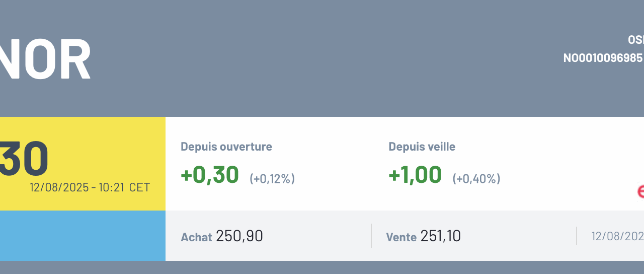Click the divider between Achat and Vente
Image resolution: width=644 pixels, height=274 pixels.
pyautogui.click(x=371, y=236)
